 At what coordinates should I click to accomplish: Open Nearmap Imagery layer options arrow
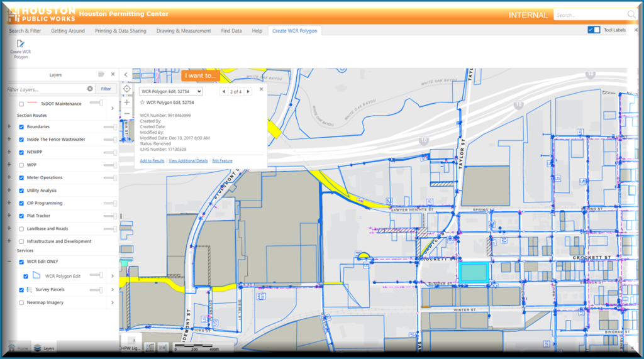[113, 302]
